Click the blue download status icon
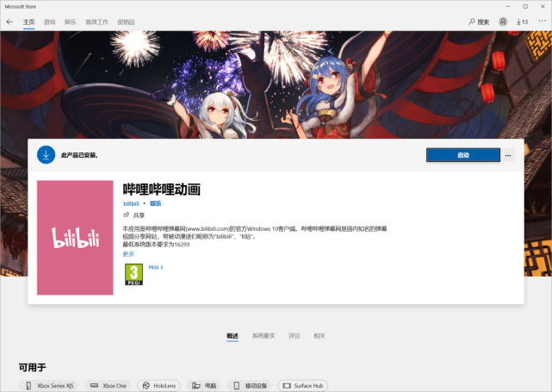The width and height of the screenshot is (552, 392). coord(47,154)
